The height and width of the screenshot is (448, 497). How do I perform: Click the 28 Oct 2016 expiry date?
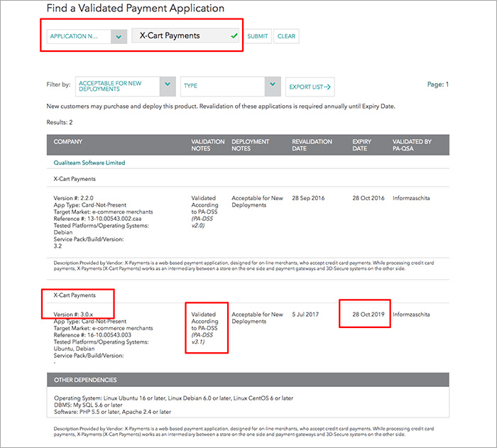[x=368, y=198]
